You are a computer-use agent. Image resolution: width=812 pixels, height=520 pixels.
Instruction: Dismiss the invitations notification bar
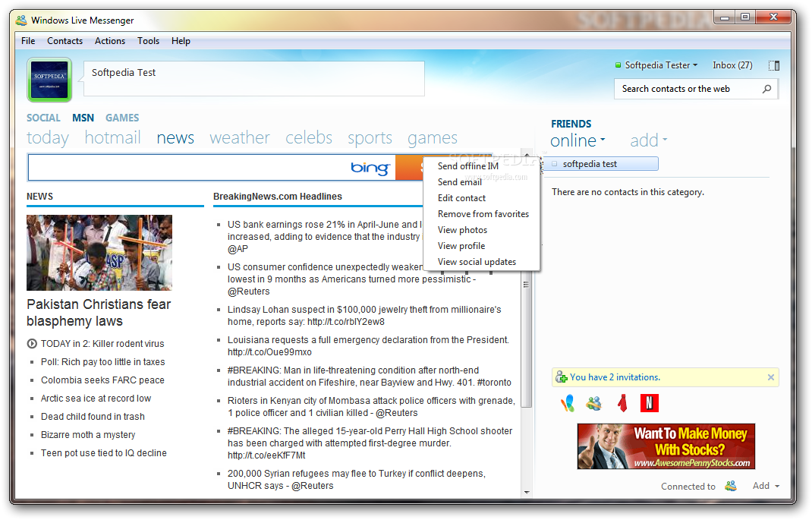[x=770, y=377]
